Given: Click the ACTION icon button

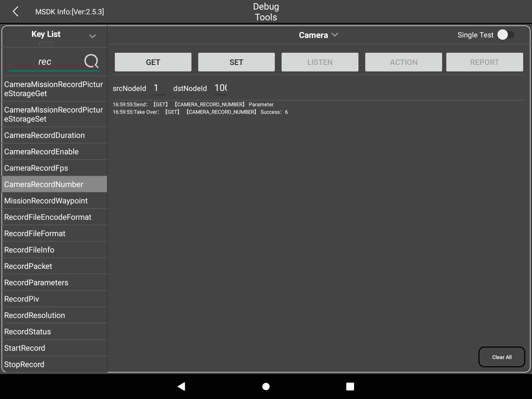Looking at the screenshot, I should 403,62.
